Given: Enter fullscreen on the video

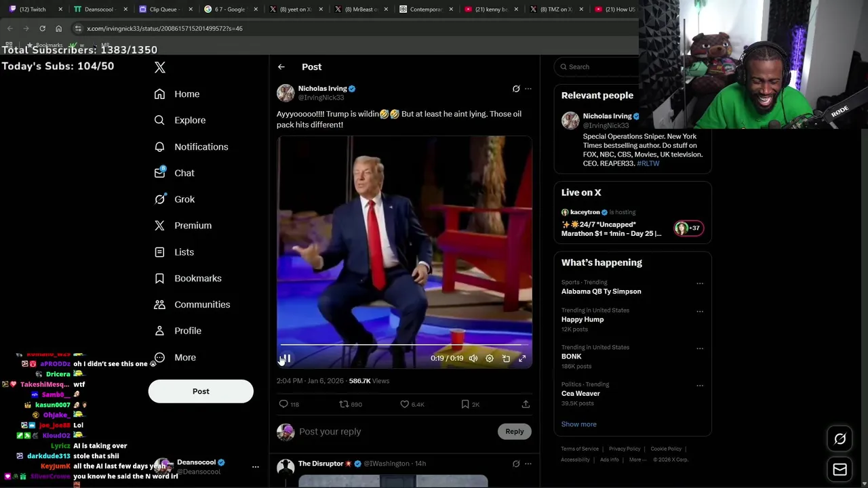Looking at the screenshot, I should (x=522, y=359).
